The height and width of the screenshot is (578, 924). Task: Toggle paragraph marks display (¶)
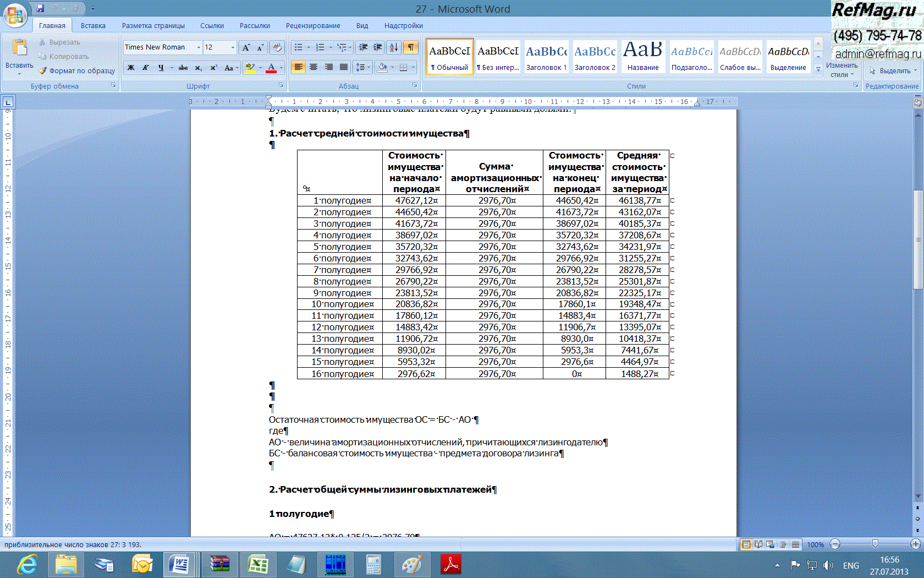coord(411,47)
